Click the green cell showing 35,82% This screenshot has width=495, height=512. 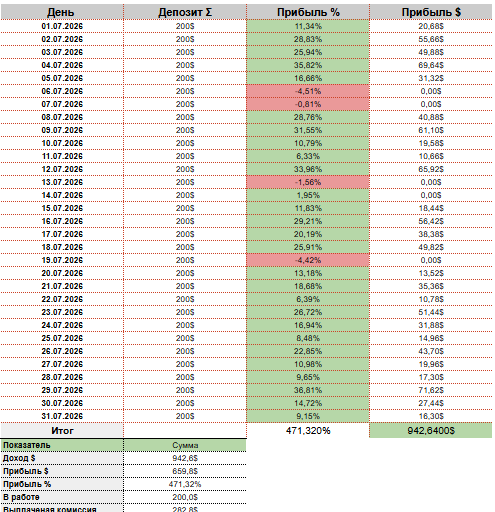[x=308, y=65]
